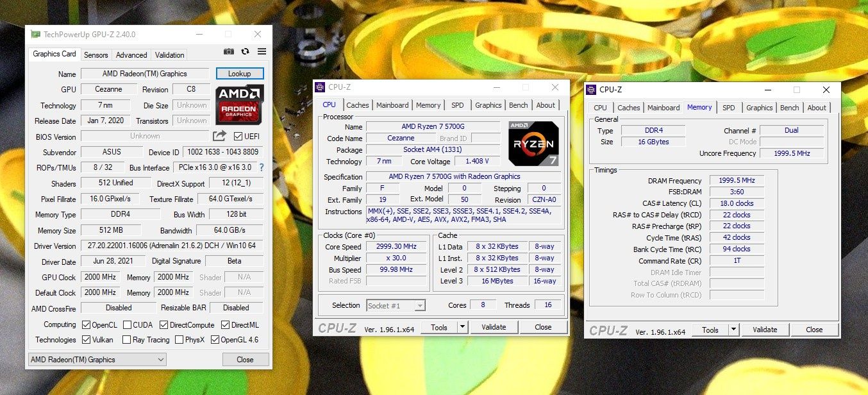Click Tools button in CPU-Z CPU window

click(439, 327)
